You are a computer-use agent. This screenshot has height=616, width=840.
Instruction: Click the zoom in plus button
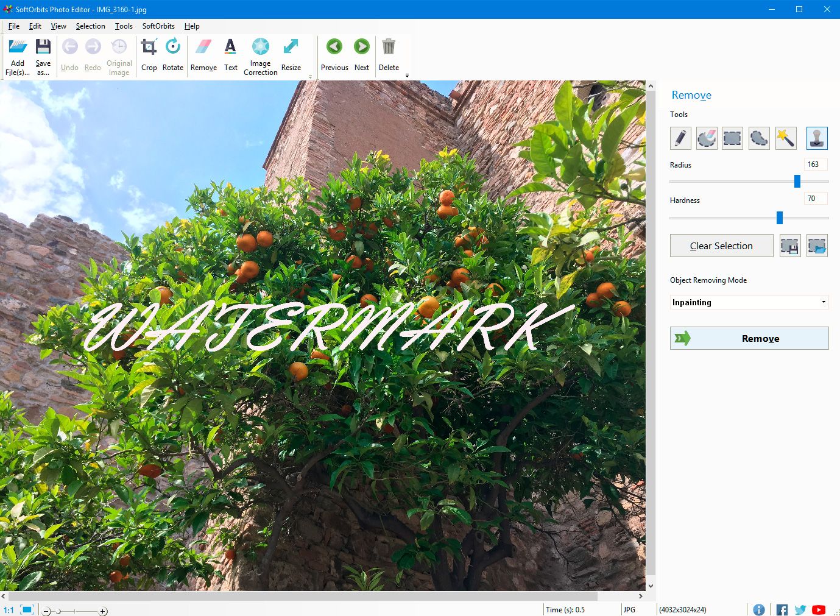(104, 611)
